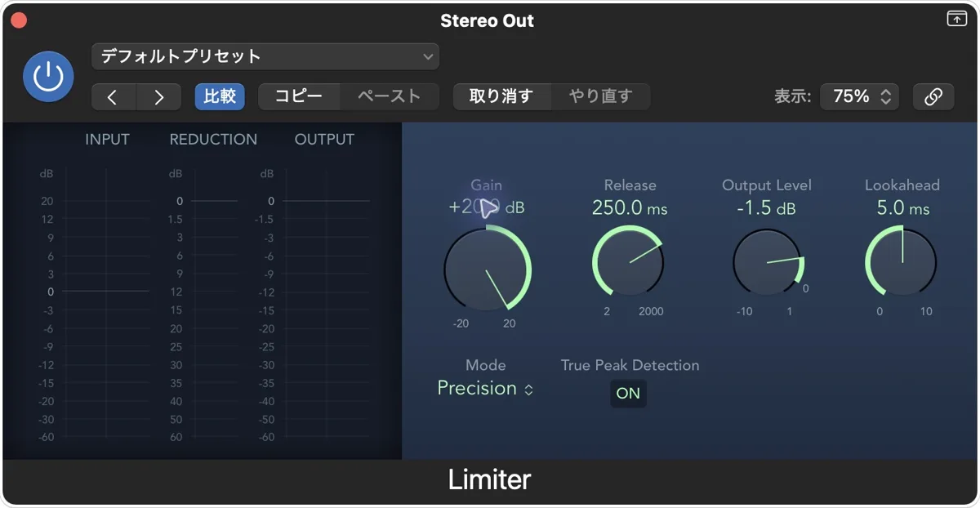The image size is (980, 508).
Task: Open the デフォルトプリセット preset menu
Action: click(x=265, y=56)
